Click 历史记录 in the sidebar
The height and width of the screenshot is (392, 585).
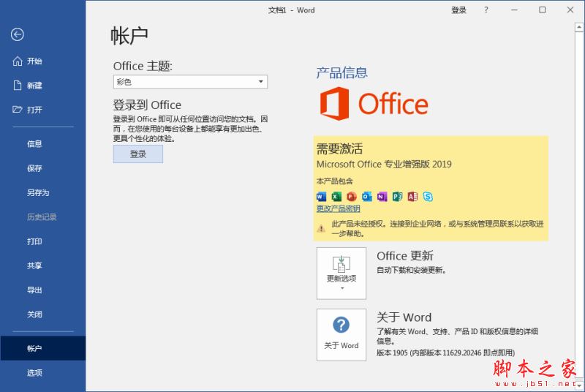point(43,217)
